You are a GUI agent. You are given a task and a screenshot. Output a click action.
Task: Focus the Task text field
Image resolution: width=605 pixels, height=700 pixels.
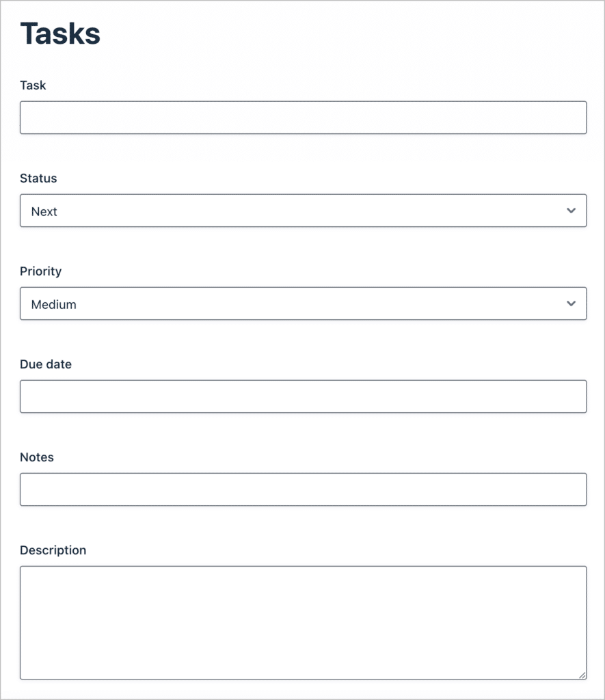coord(303,118)
